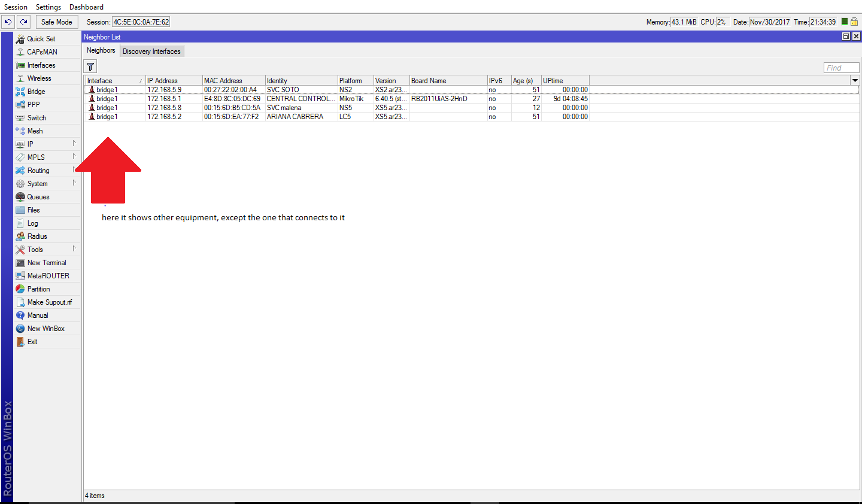Click the Tools icon in sidebar
The width and height of the screenshot is (862, 504).
click(x=20, y=250)
